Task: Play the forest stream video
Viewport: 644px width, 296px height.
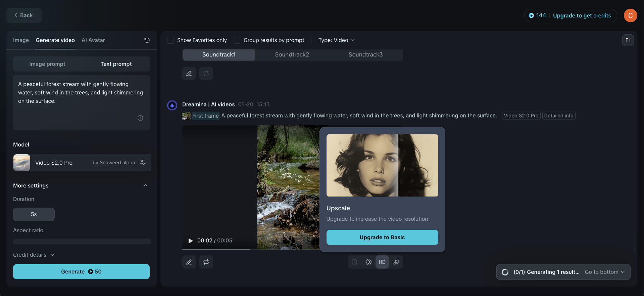Action: pos(191,241)
